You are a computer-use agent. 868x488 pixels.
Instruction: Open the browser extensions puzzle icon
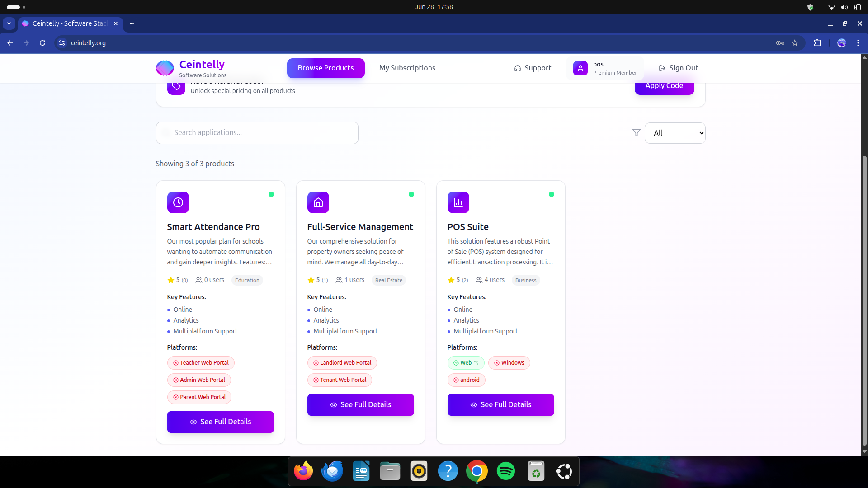817,43
